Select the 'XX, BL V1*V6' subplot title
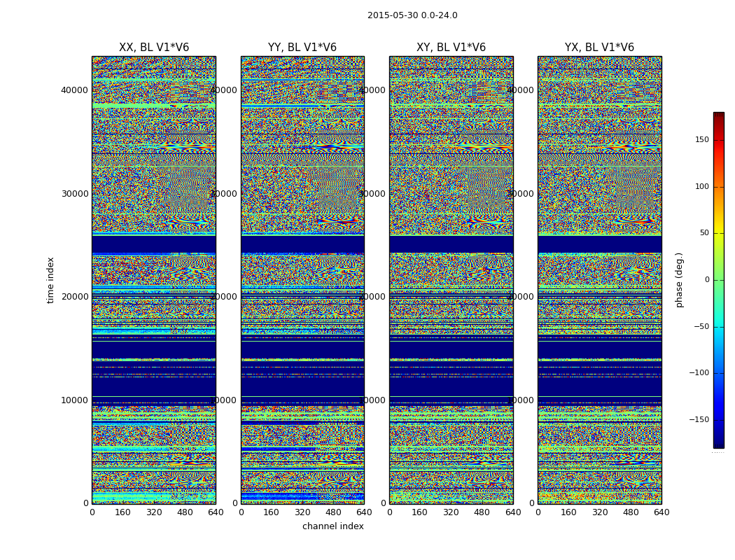Viewport: 735px width, 560px height. coord(154,48)
